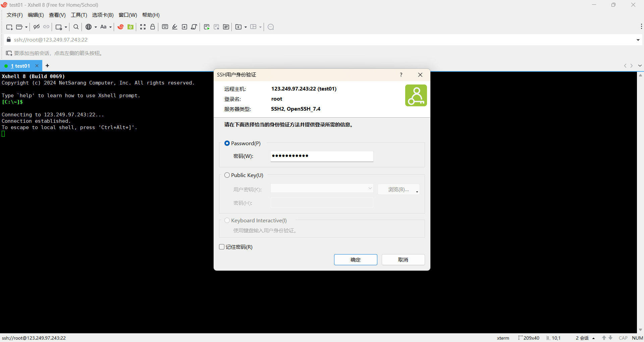The width and height of the screenshot is (644, 342).
Task: Enable the remember password checkbox
Action: tap(222, 247)
